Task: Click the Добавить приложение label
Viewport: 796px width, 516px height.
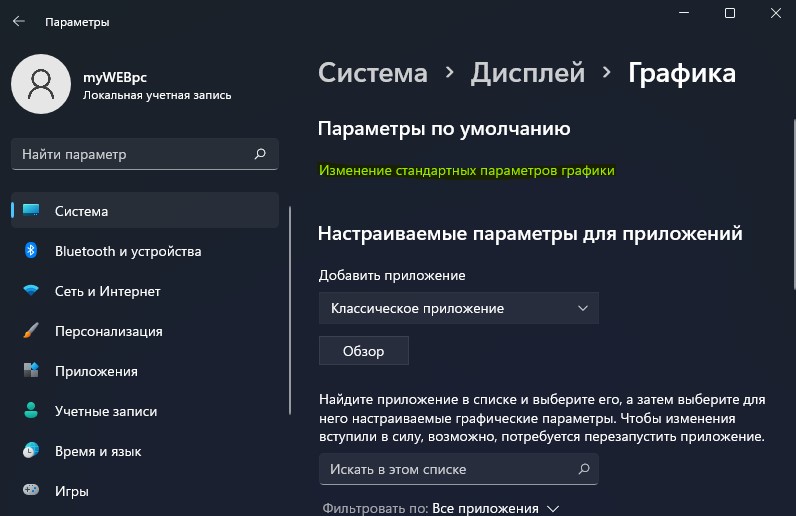Action: pyautogui.click(x=392, y=275)
